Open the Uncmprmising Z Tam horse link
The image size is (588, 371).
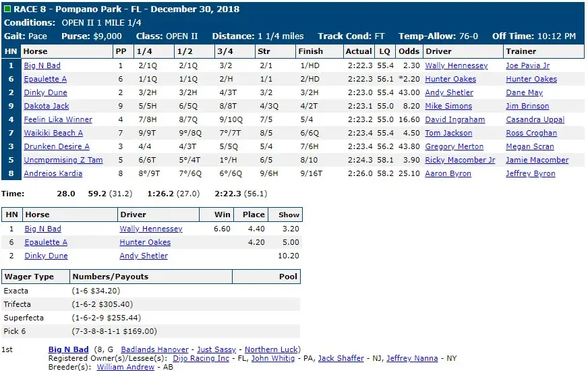(63, 160)
